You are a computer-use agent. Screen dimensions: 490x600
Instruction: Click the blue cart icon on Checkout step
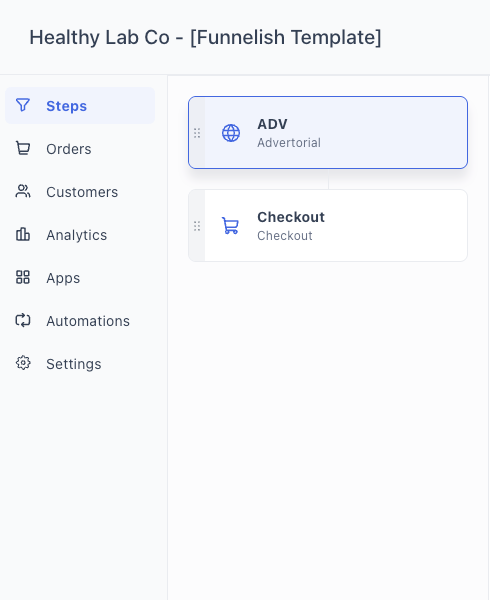click(231, 226)
